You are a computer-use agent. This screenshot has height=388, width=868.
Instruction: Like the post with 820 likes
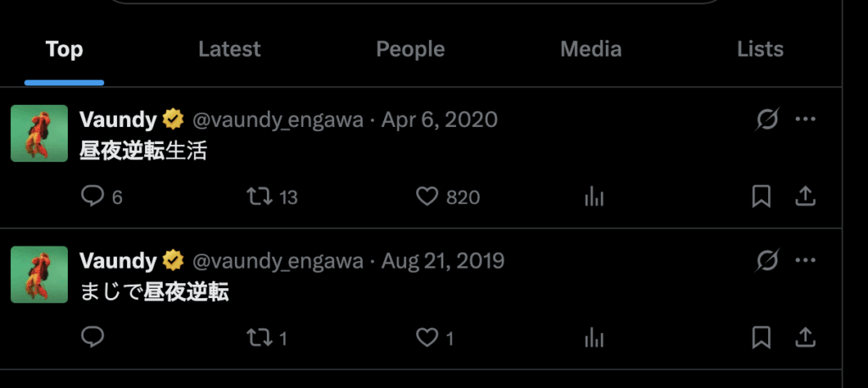[x=426, y=197]
